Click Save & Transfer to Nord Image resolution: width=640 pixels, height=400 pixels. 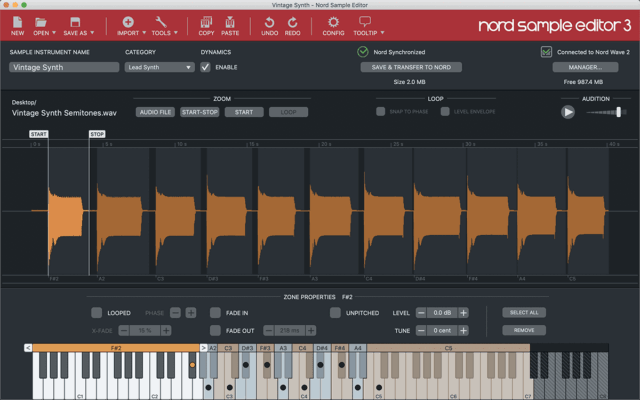(411, 67)
